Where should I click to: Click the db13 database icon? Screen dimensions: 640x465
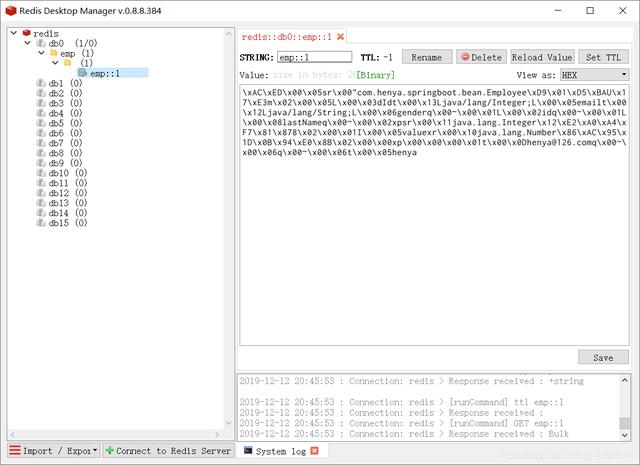point(41,203)
